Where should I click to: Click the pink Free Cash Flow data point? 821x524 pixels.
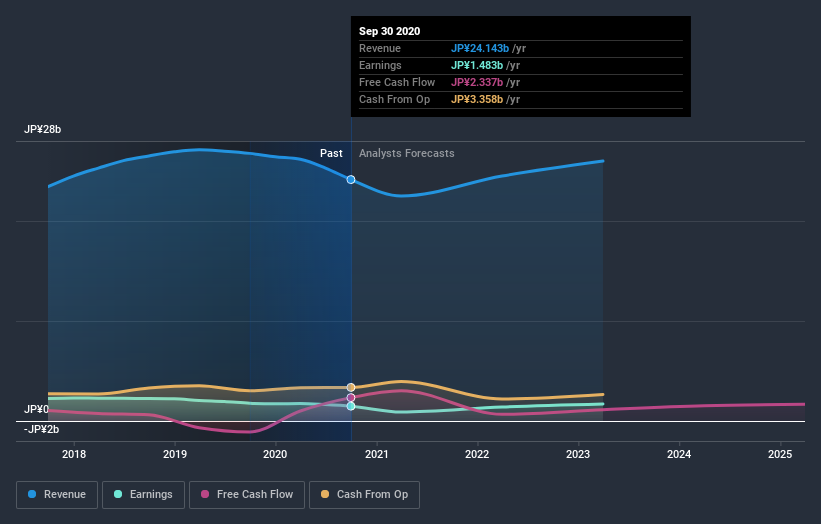351,398
